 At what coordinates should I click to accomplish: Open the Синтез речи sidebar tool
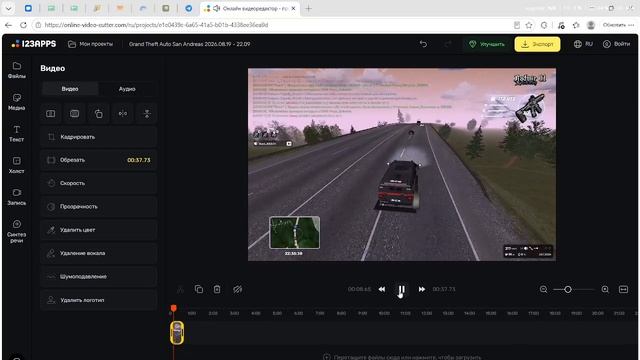[x=17, y=231]
